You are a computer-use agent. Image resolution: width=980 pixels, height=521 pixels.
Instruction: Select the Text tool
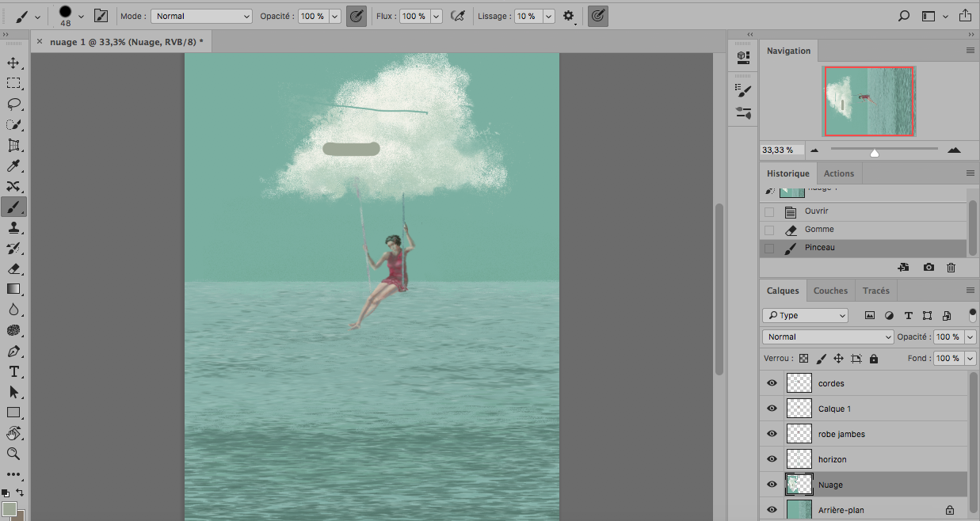[x=13, y=372]
